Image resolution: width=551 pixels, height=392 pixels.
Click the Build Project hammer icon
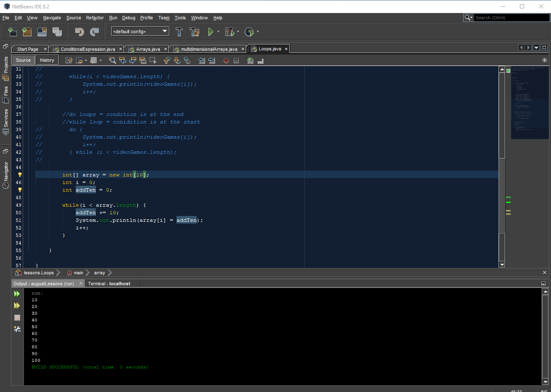(x=179, y=32)
